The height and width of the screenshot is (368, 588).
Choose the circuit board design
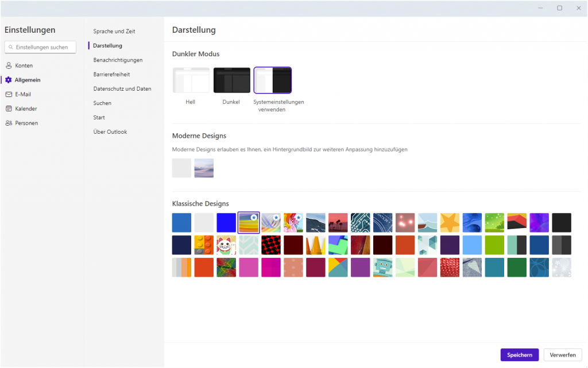coord(361,223)
